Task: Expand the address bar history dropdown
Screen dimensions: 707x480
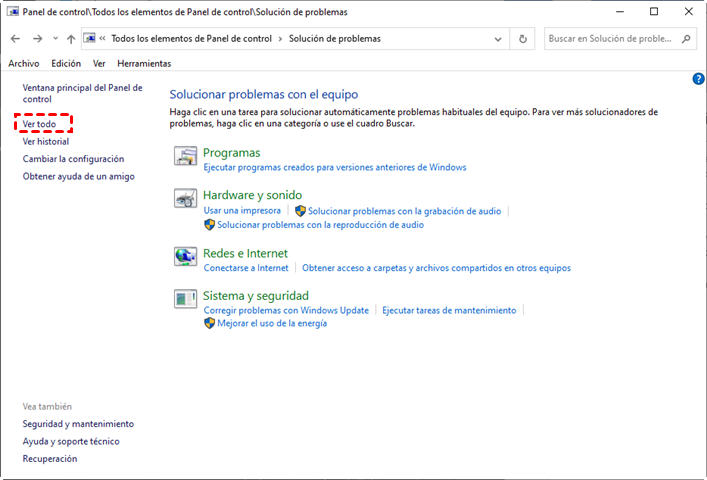Action: point(498,39)
